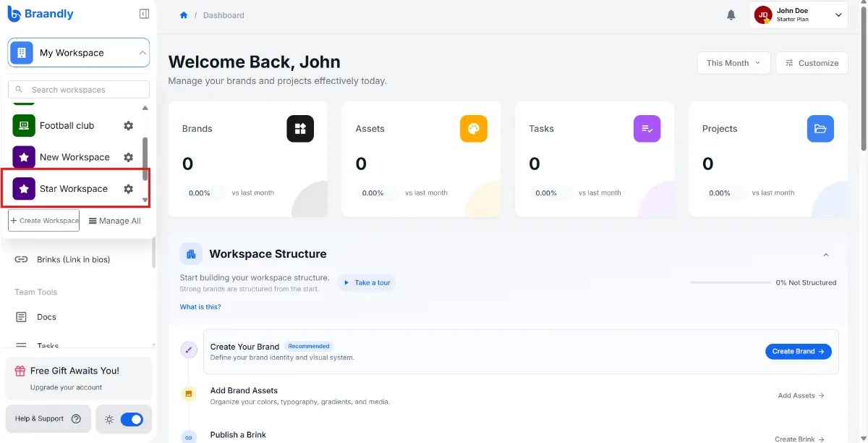Open settings gear for New Workspace
The width and height of the screenshot is (868, 443).
tap(128, 157)
